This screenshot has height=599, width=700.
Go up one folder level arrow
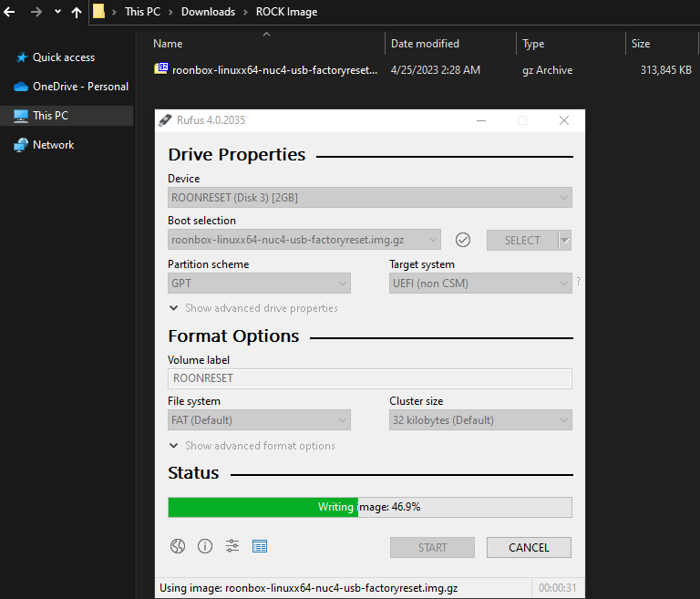click(x=77, y=12)
